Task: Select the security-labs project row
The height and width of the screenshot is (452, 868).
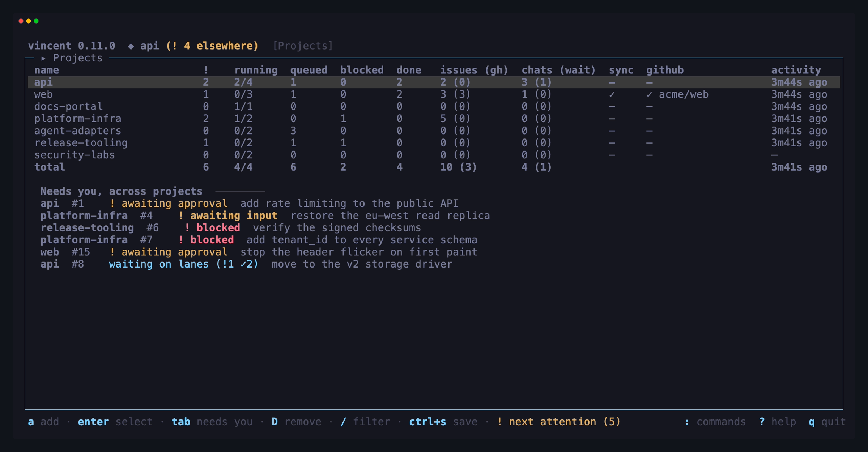Action: coord(434,155)
